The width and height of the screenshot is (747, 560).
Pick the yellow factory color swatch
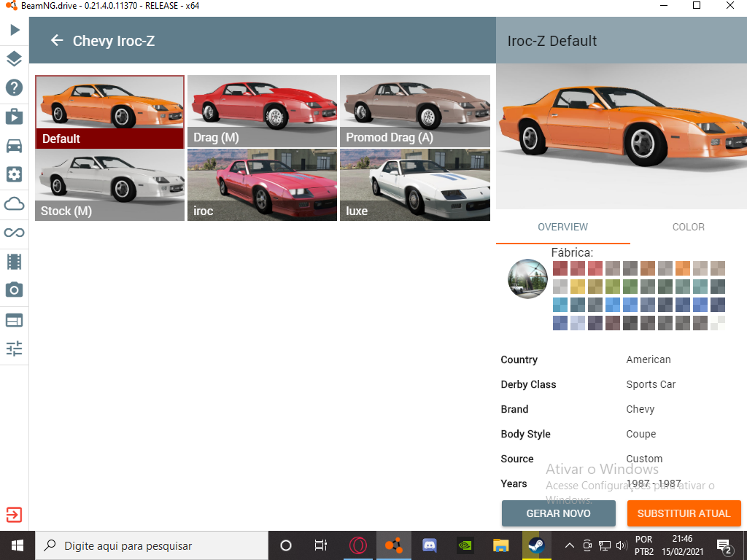click(x=578, y=286)
